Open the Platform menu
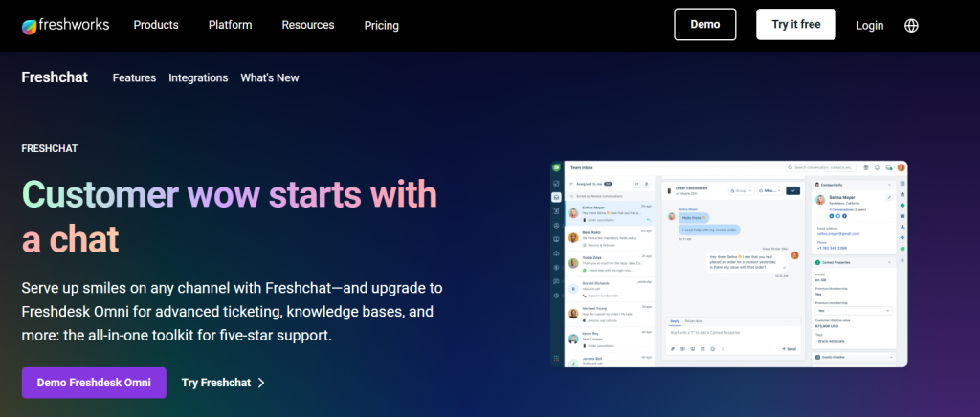Screen dimensions: 980x417 point(230,25)
